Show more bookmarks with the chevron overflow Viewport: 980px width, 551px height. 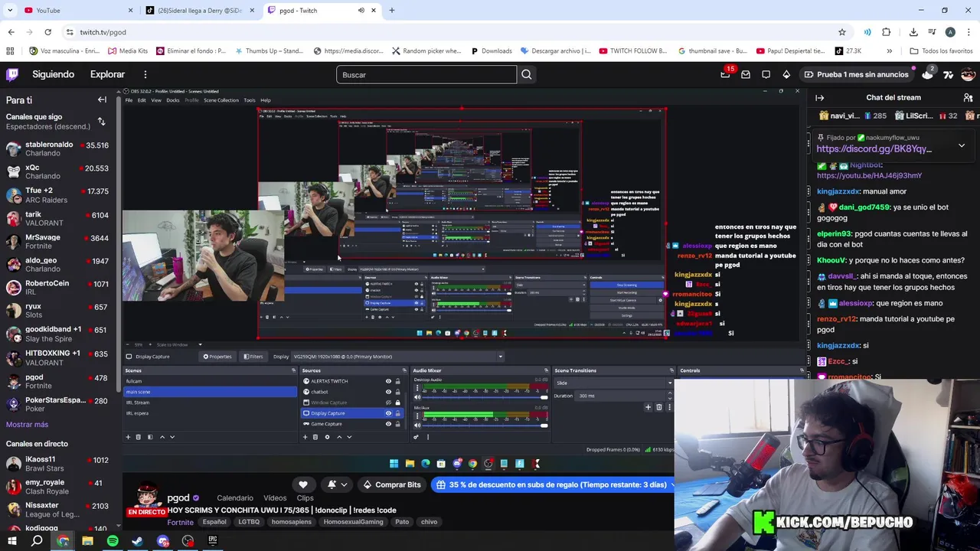pos(889,51)
